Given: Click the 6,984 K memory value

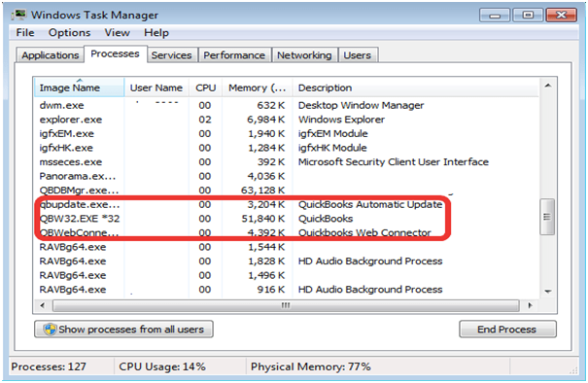Looking at the screenshot, I should (x=265, y=120).
